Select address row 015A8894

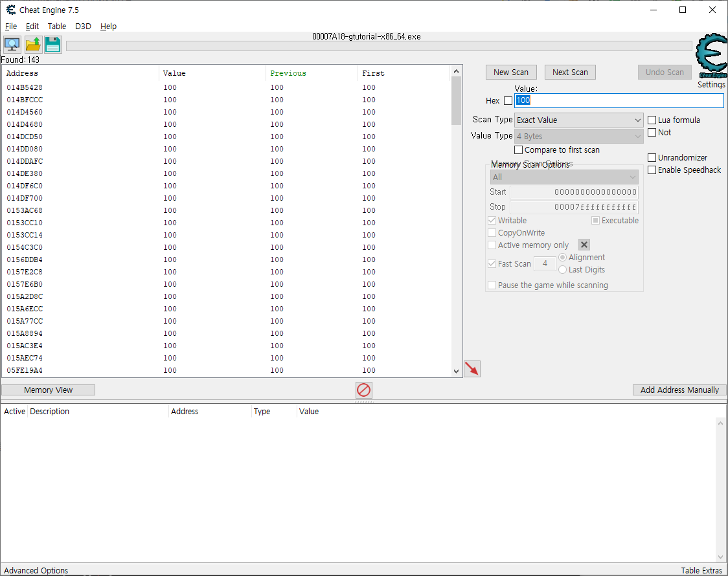[227, 333]
